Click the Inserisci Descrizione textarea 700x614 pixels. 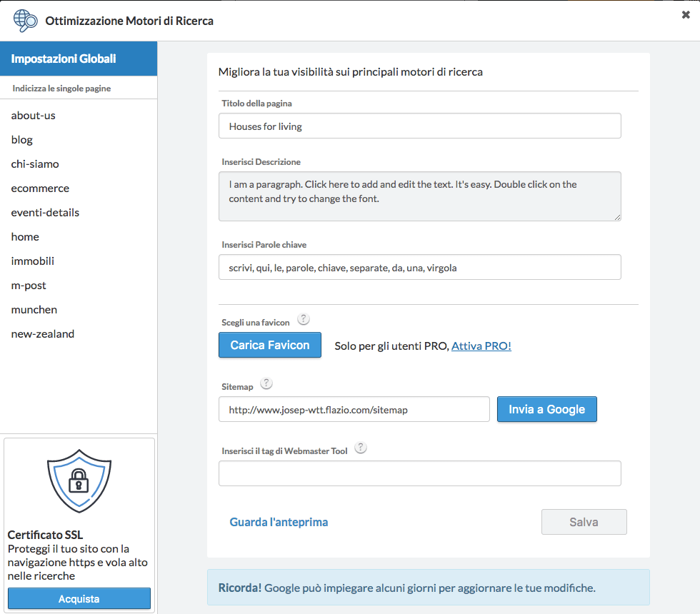point(420,196)
